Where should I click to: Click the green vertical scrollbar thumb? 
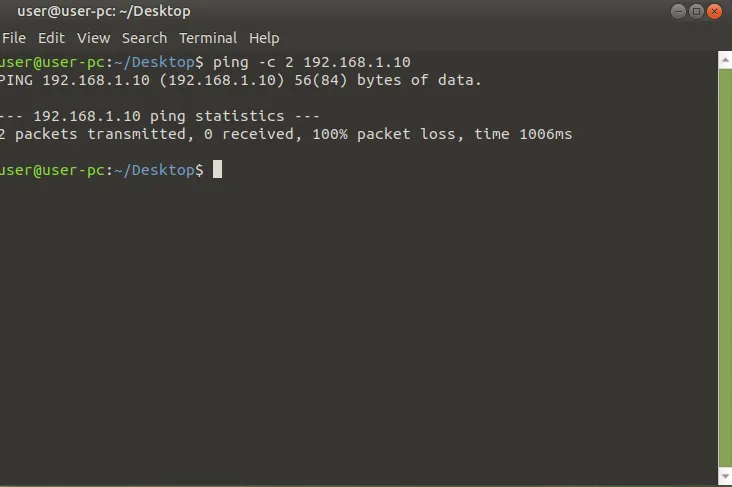(725, 268)
